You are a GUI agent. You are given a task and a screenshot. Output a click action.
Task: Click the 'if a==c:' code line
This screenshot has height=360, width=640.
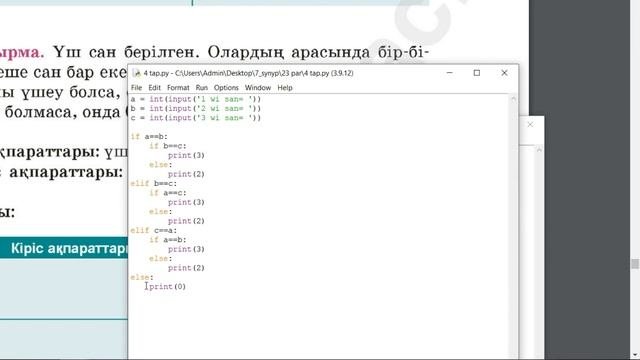(x=168, y=193)
